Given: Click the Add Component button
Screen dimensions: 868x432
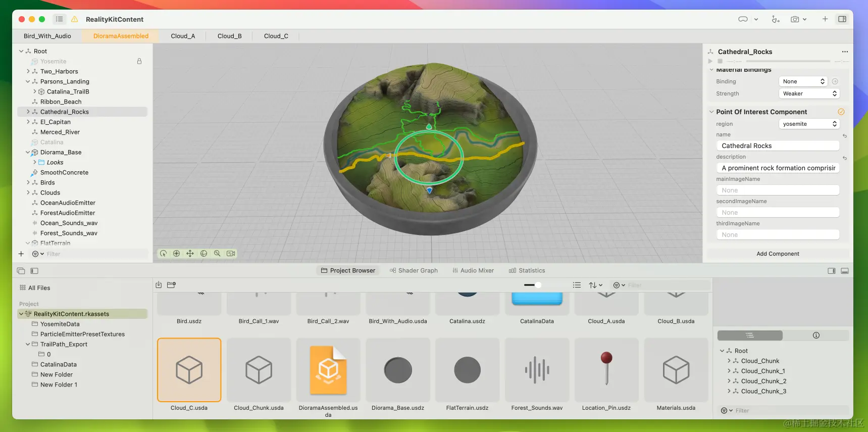Looking at the screenshot, I should tap(778, 254).
